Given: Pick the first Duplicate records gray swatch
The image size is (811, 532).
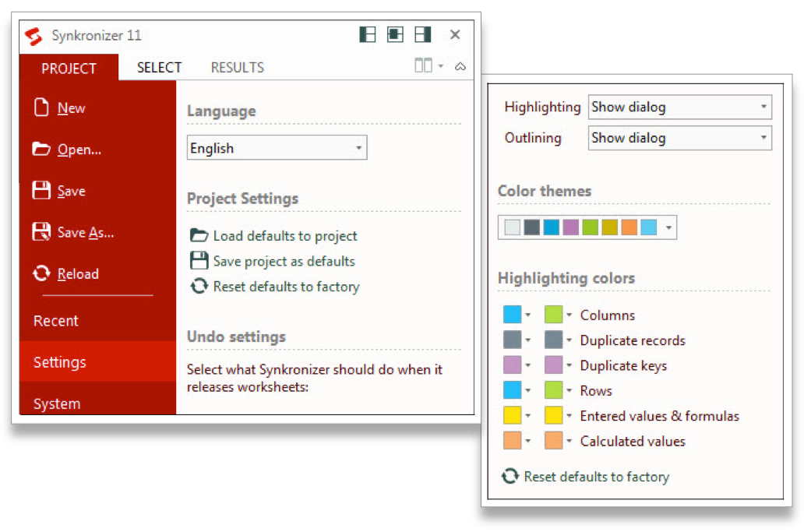Looking at the screenshot, I should coord(512,340).
